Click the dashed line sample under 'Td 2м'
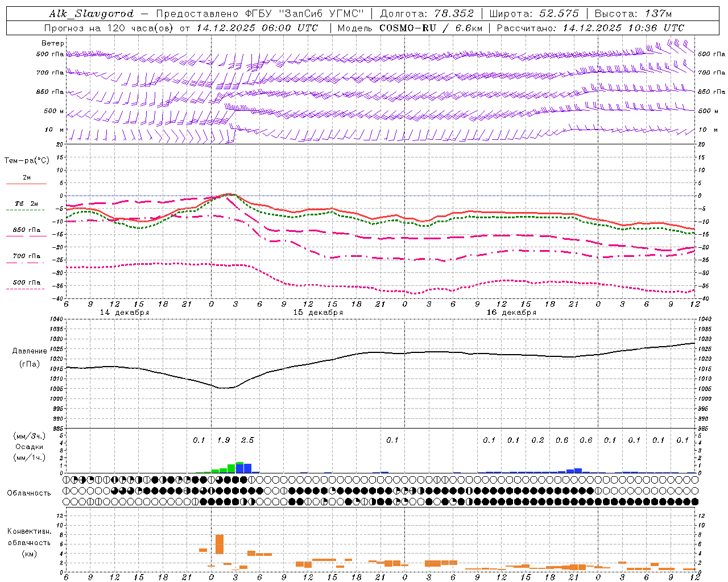This screenshot has height=582, width=728. pyautogui.click(x=25, y=210)
